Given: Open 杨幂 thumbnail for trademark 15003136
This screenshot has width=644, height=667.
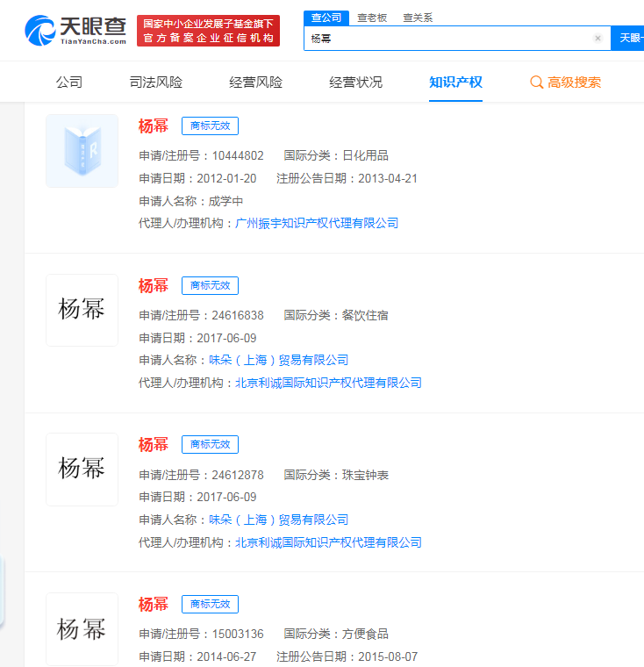Looking at the screenshot, I should (82, 628).
